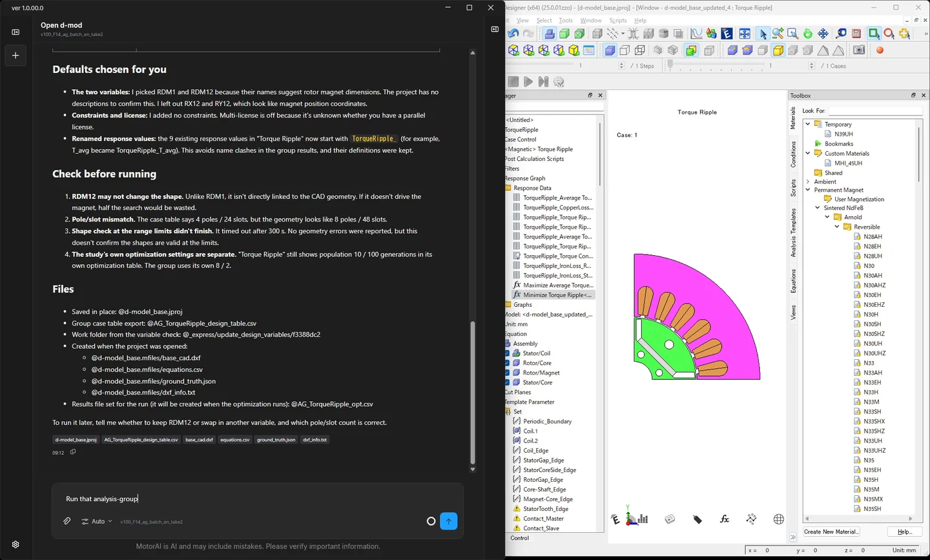Open the View menu in Designer
Viewport: 930px width, 560px height.
(523, 21)
